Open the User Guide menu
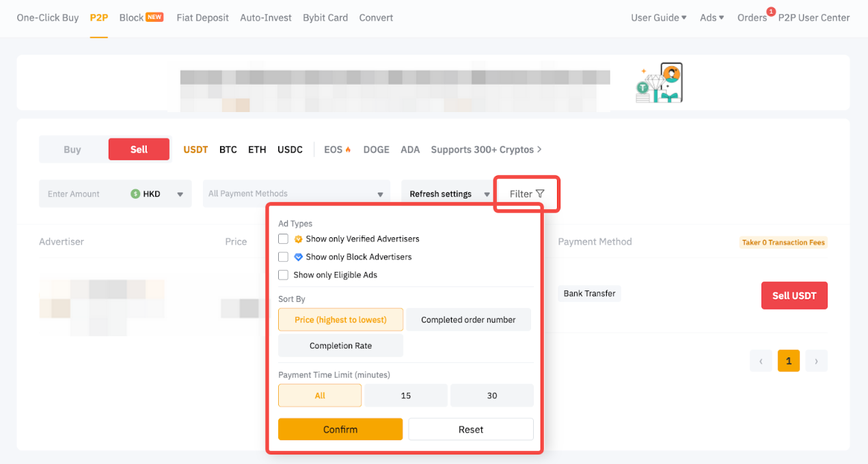The image size is (868, 464). [x=658, y=18]
